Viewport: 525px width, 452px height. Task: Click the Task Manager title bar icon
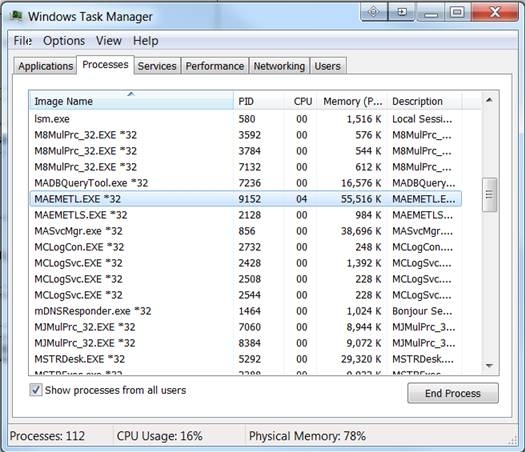click(x=16, y=16)
